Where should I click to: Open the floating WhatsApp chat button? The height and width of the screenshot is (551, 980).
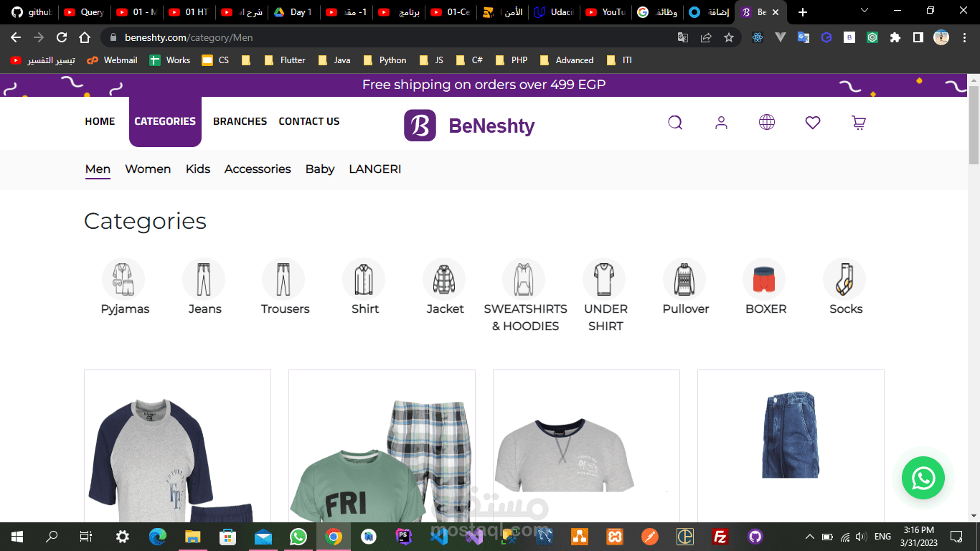(x=923, y=478)
